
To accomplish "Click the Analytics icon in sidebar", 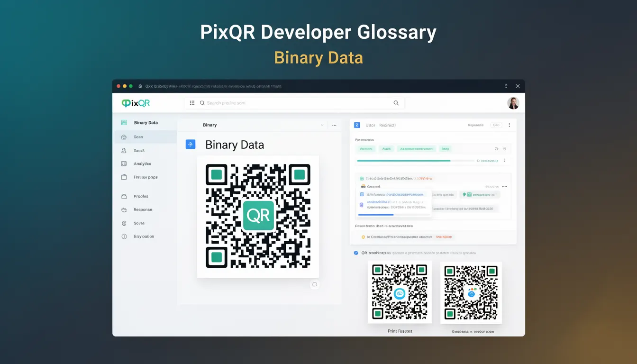I will click(x=124, y=164).
